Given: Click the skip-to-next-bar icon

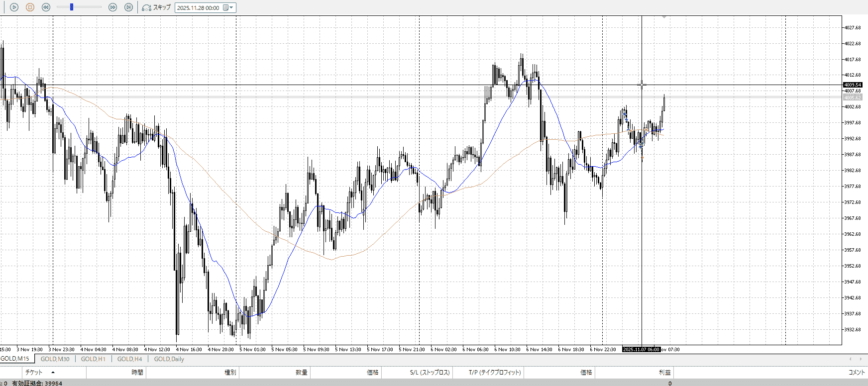Looking at the screenshot, I should point(128,7).
